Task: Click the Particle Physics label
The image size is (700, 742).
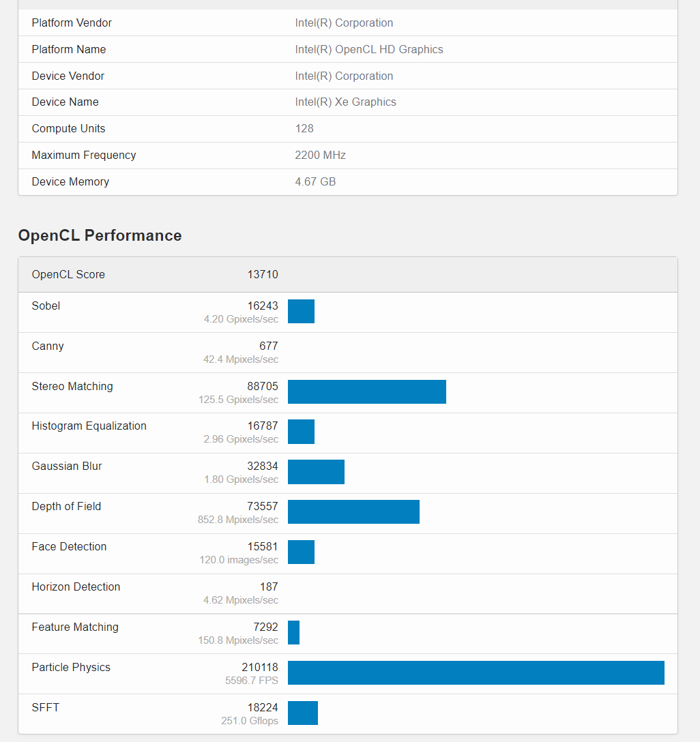Action: [71, 667]
